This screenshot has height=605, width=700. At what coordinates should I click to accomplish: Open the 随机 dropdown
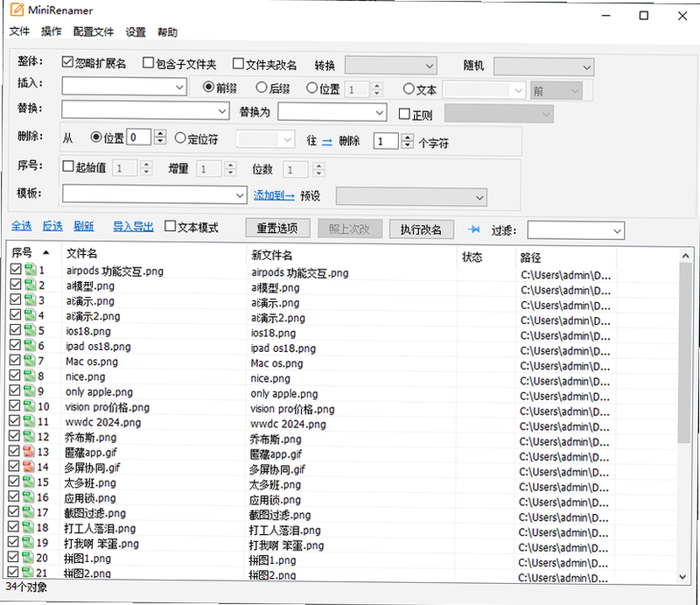pyautogui.click(x=543, y=67)
